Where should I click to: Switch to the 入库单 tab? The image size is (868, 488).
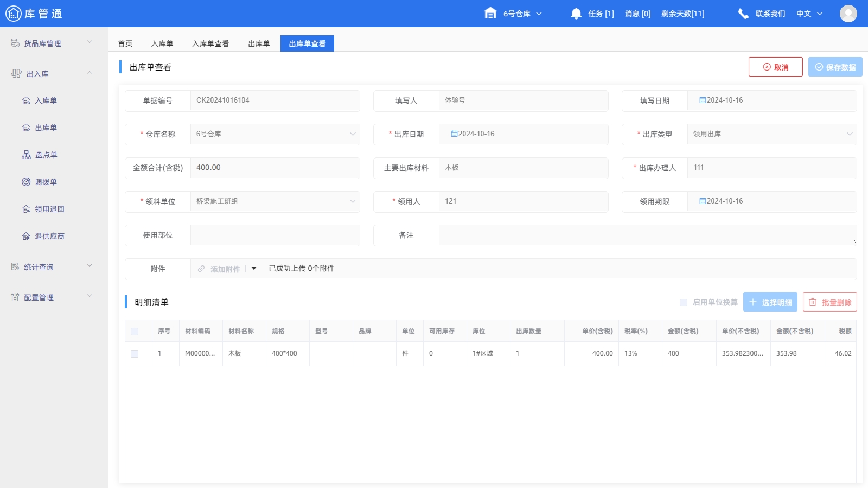162,43
